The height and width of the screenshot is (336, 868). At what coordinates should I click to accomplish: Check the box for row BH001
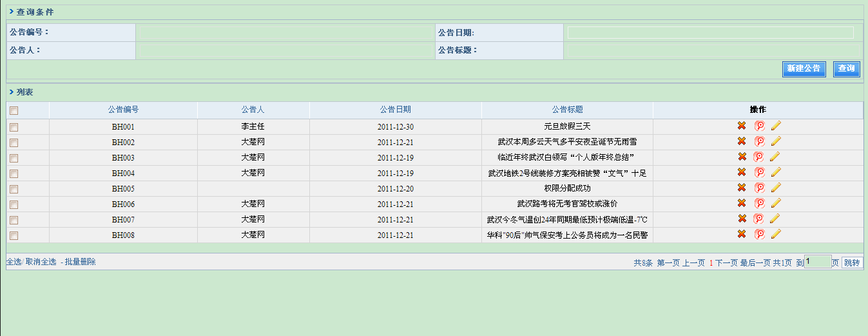click(x=14, y=128)
